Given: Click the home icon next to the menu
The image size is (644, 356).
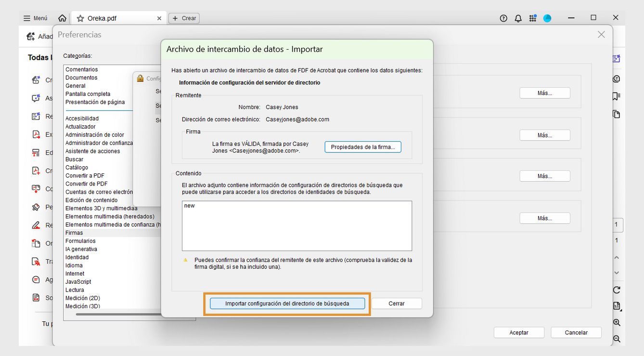Looking at the screenshot, I should point(62,17).
